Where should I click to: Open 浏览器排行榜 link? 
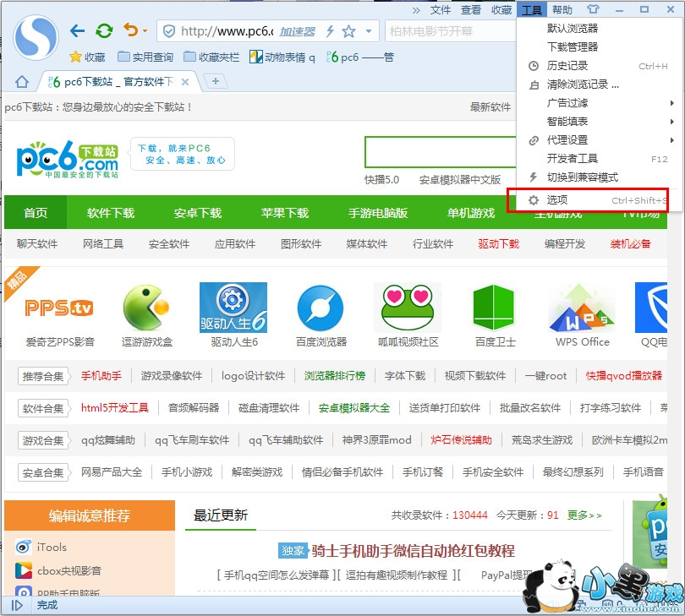pyautogui.click(x=335, y=375)
